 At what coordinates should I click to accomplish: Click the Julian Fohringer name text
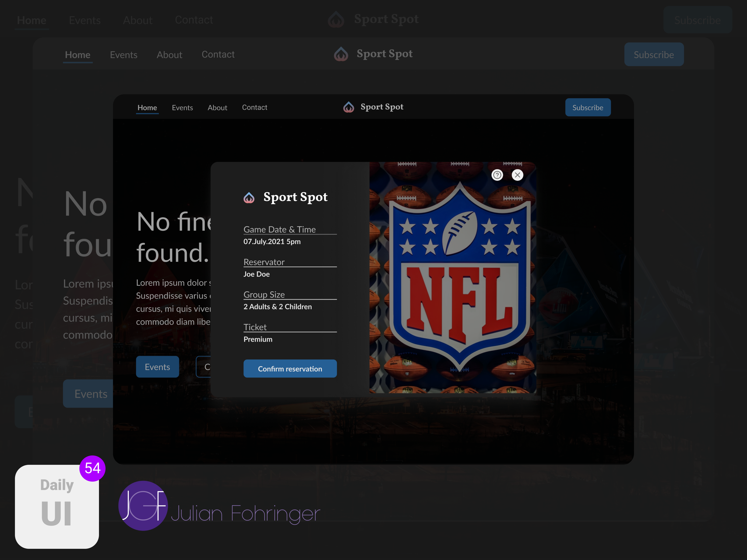246,513
